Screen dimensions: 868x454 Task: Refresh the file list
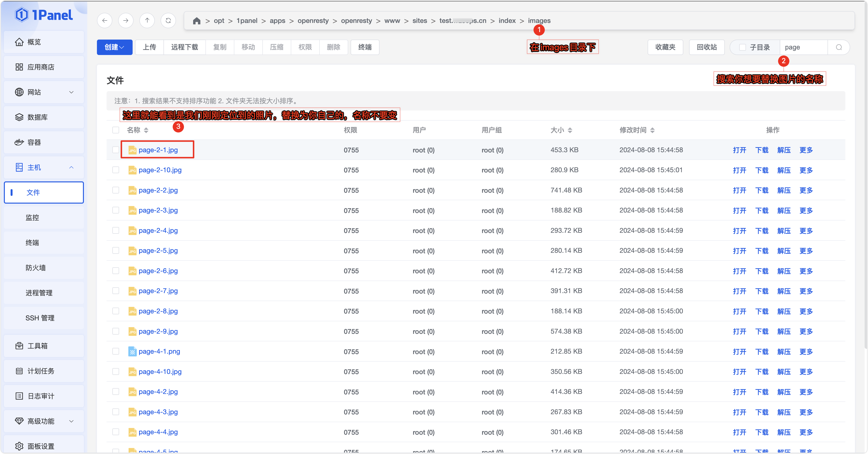168,21
